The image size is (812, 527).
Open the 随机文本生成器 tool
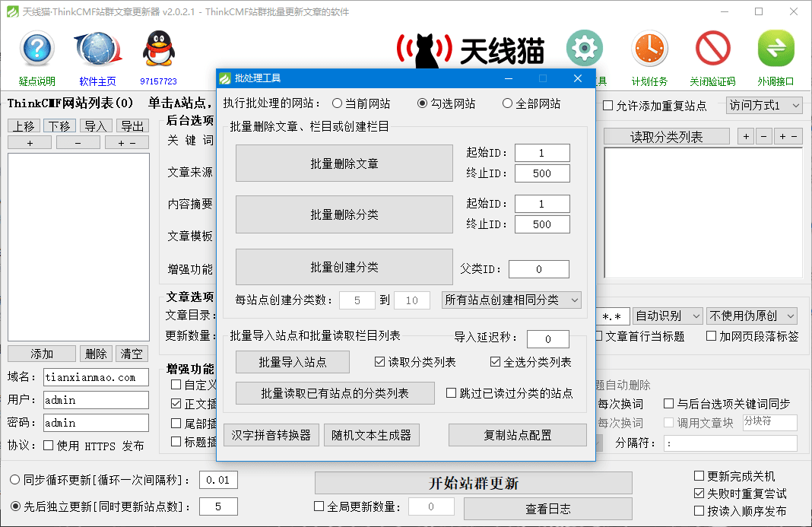tap(371, 435)
